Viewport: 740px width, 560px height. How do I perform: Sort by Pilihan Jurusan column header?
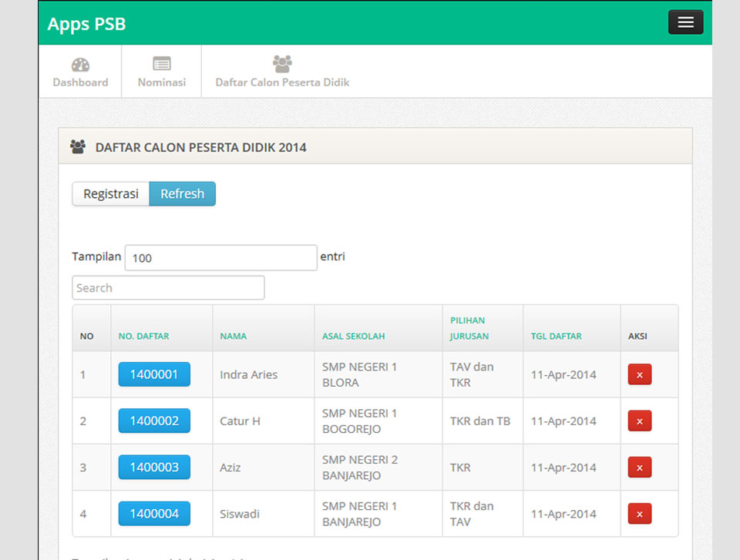pyautogui.click(x=469, y=328)
